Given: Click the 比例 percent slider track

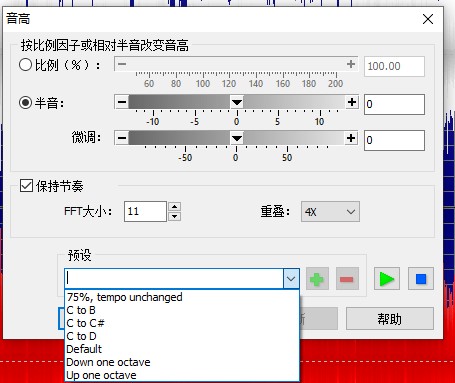Looking at the screenshot, I should 237,64.
